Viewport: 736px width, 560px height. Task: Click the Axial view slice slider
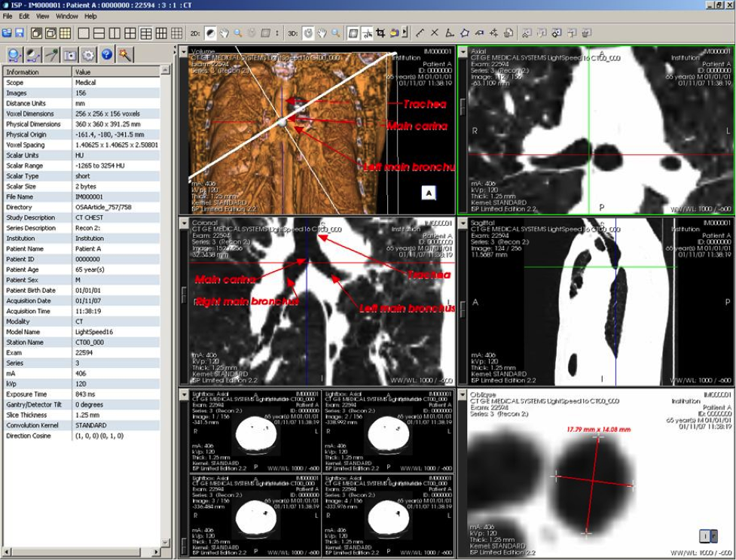click(x=463, y=106)
